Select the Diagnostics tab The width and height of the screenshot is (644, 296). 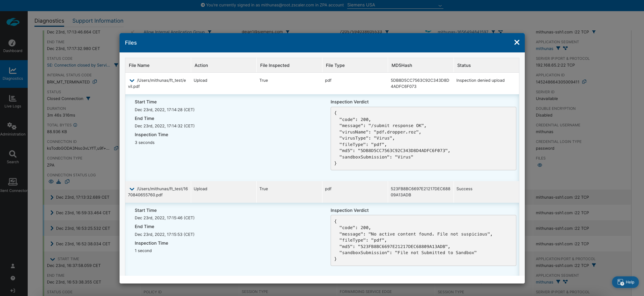coord(49,21)
